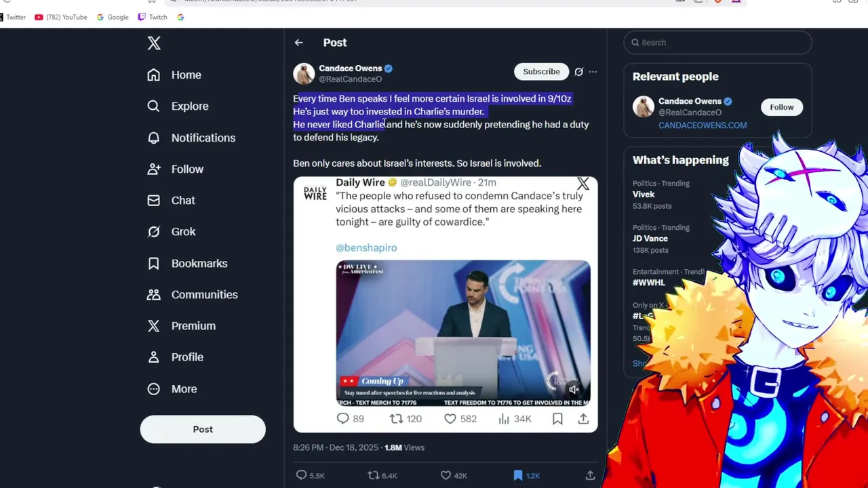868x488 pixels.
Task: Open the Chat section
Action: tap(171, 200)
